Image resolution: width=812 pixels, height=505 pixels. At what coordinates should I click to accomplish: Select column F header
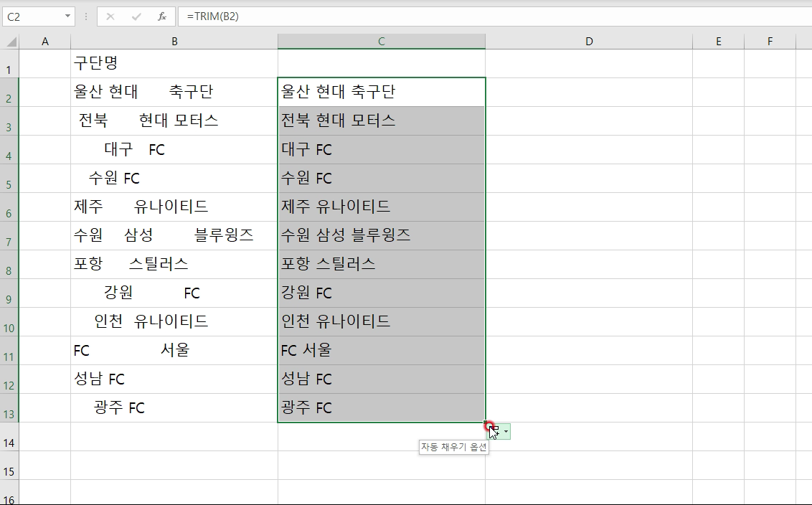[x=770, y=42]
